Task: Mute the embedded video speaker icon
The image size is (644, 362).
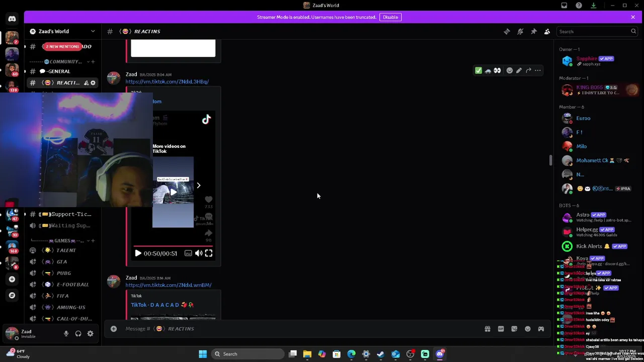Action: [x=199, y=253]
